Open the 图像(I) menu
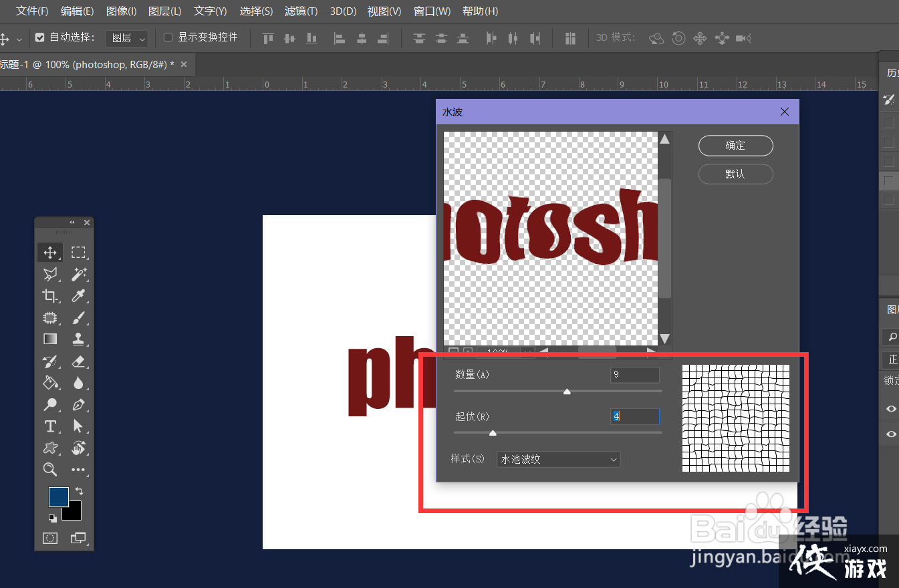 point(122,11)
